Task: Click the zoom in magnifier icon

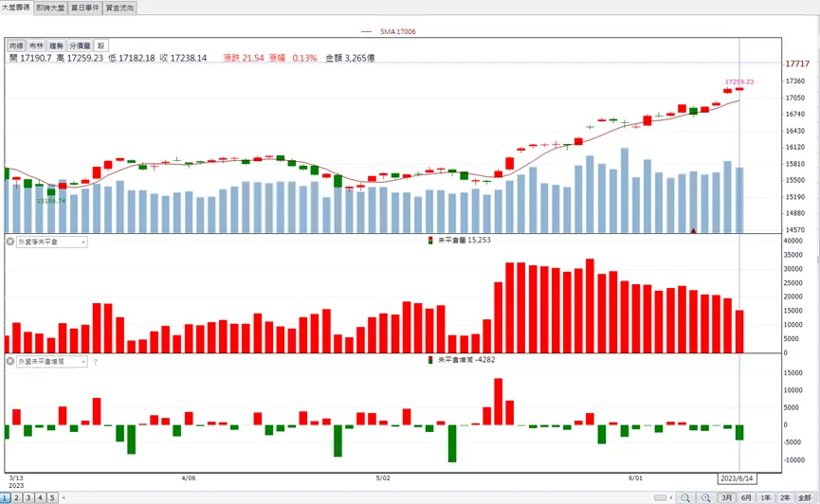Action: click(706, 497)
